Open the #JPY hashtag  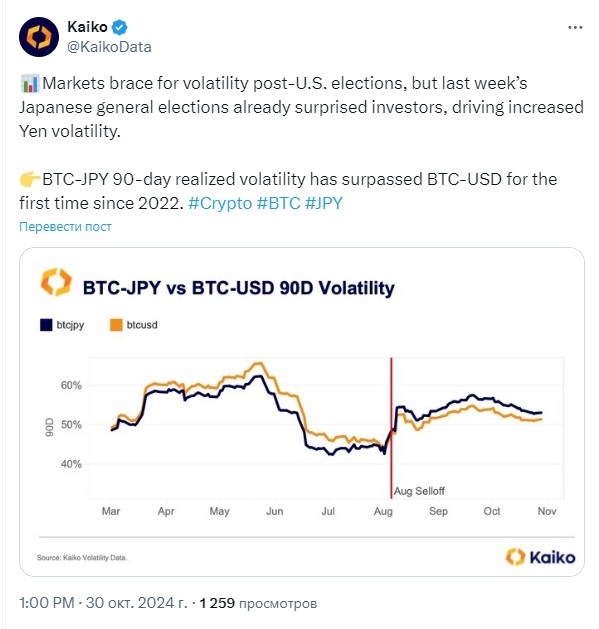pos(324,203)
